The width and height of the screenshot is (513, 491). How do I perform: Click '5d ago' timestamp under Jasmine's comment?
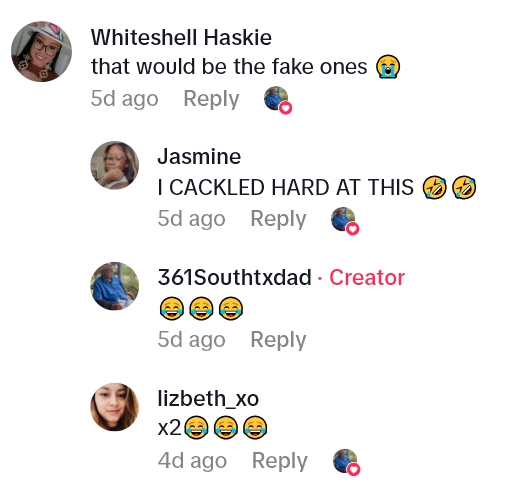[x=191, y=219]
